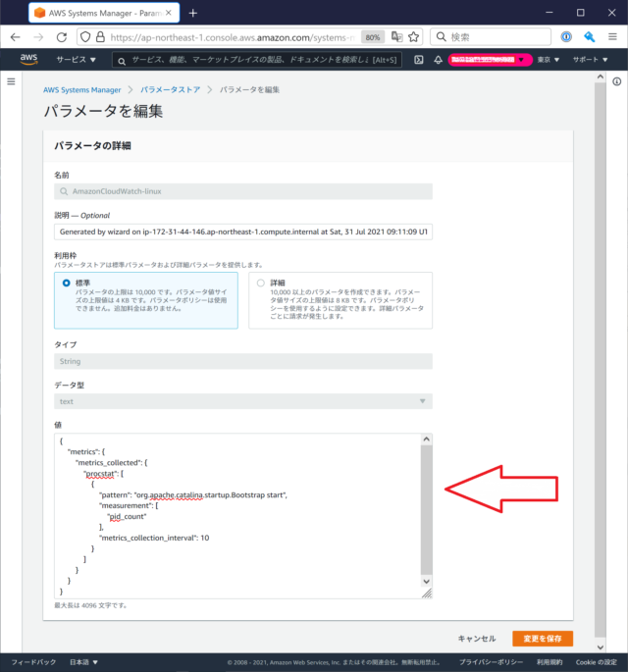The height and width of the screenshot is (672, 628).
Task: Open the 日本語 language selector
Action: 83,662
